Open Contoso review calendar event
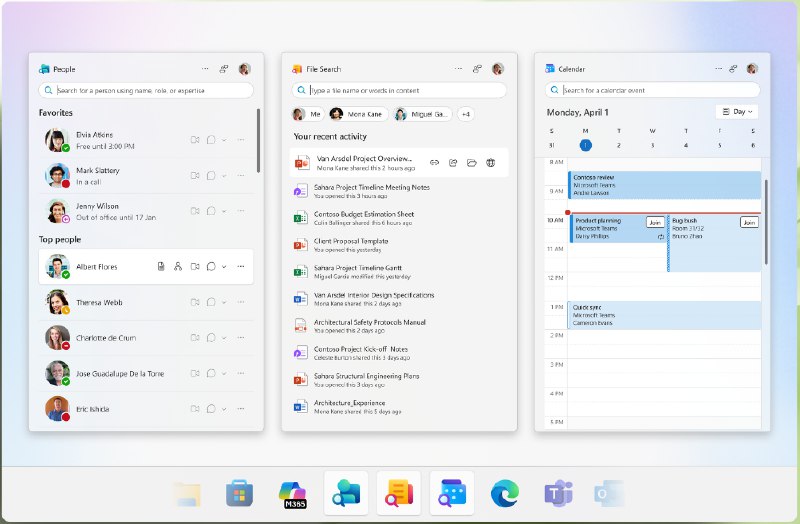 pyautogui.click(x=665, y=185)
